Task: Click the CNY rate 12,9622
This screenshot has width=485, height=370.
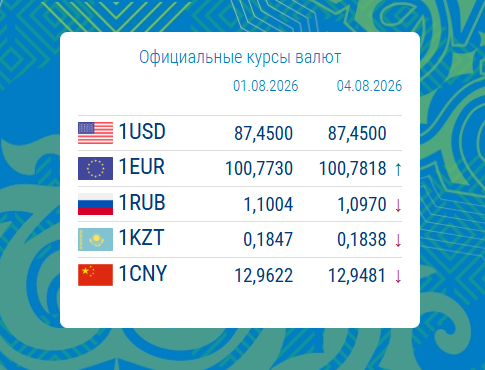Action: 264,276
